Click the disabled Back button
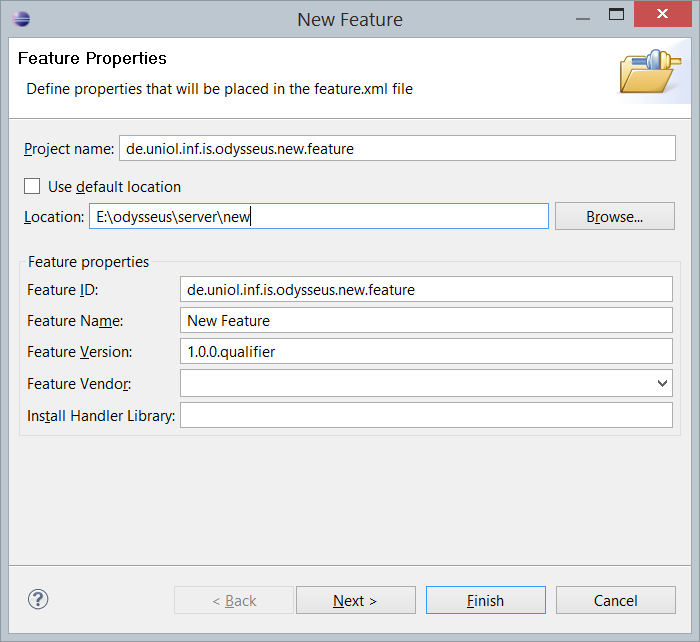Screen dimensions: 700x642 click(234, 600)
